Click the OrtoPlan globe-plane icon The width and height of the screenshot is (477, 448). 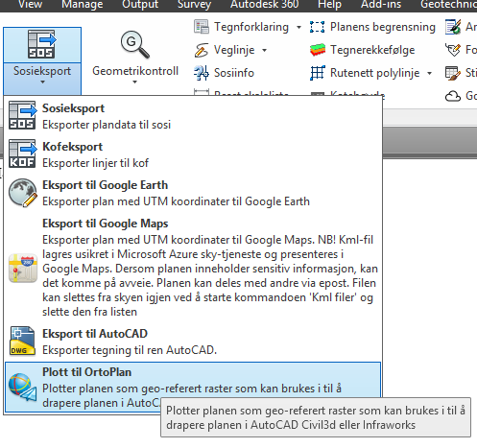click(x=22, y=387)
